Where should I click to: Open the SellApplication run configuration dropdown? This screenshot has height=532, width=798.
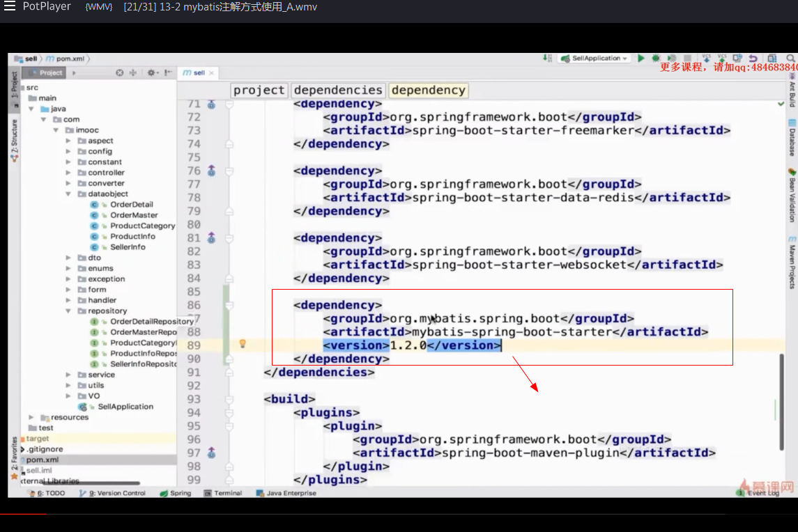[x=594, y=58]
